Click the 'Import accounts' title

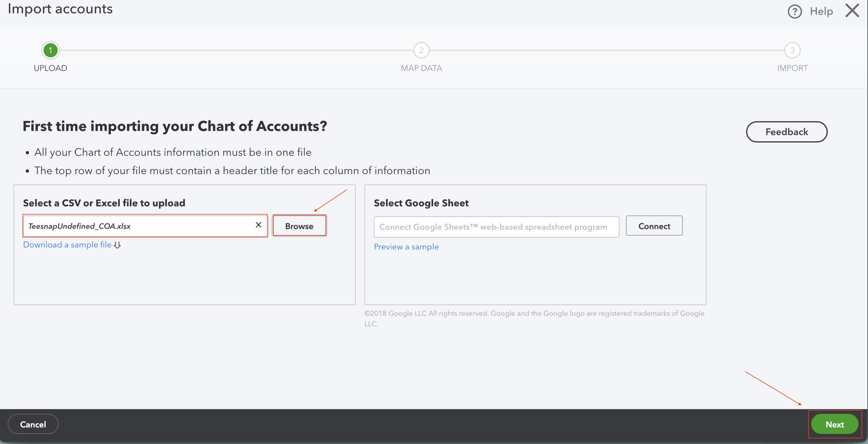(x=60, y=9)
